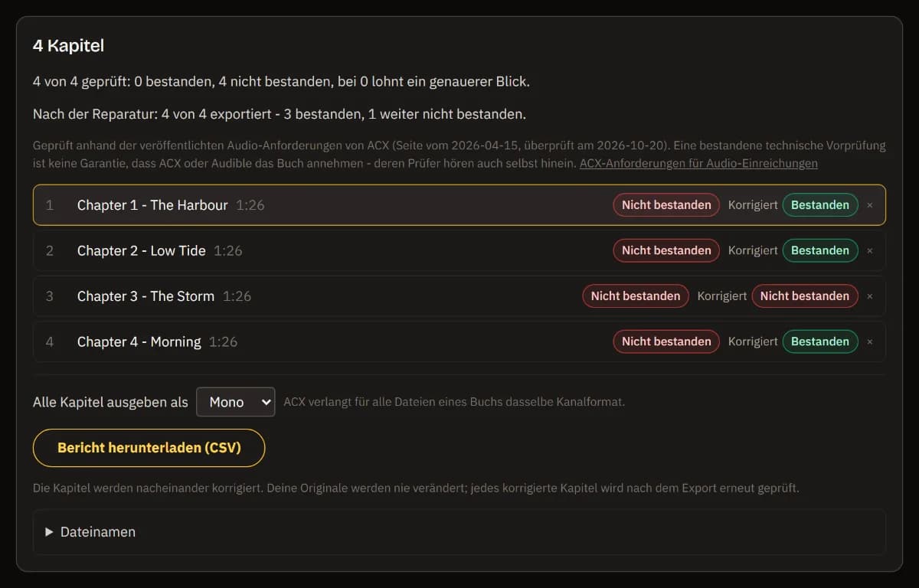Select the Chapter 3 - The Storm title
919x588 pixels.
(x=146, y=296)
